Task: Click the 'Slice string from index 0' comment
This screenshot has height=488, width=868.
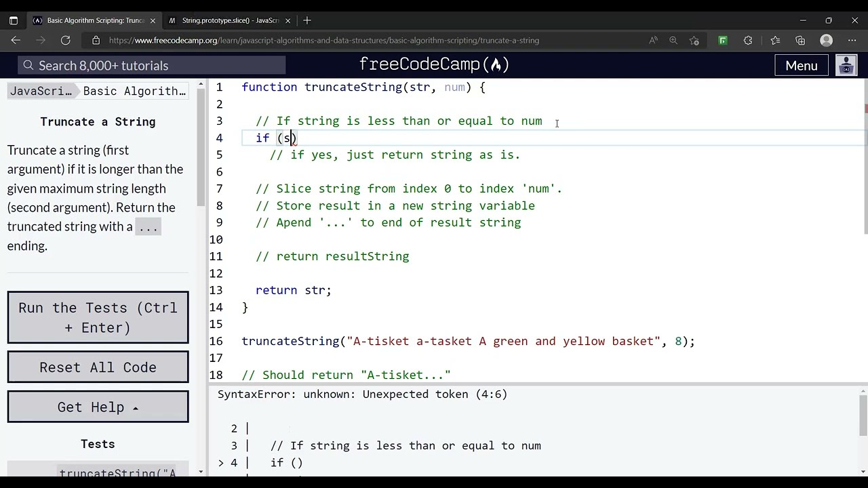Action: [x=409, y=188]
